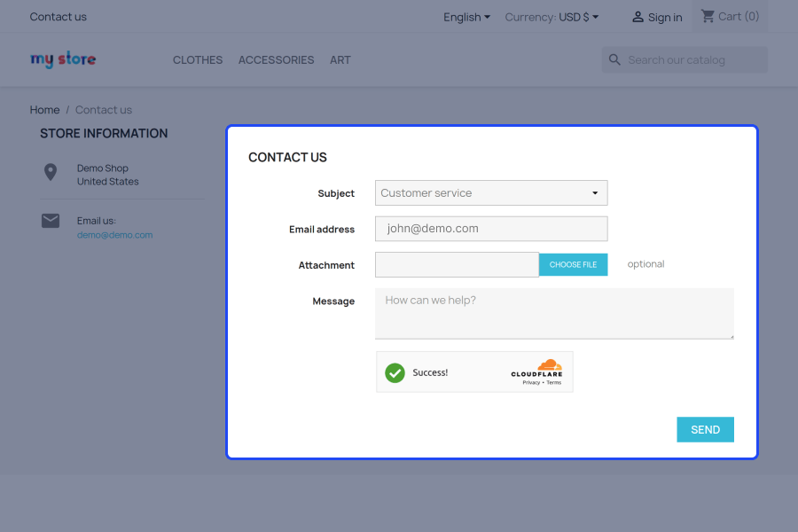Click the green Success checkmark

tap(395, 372)
